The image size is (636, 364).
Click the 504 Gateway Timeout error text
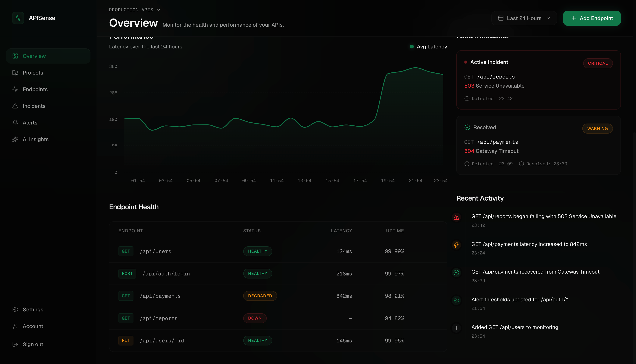491,151
